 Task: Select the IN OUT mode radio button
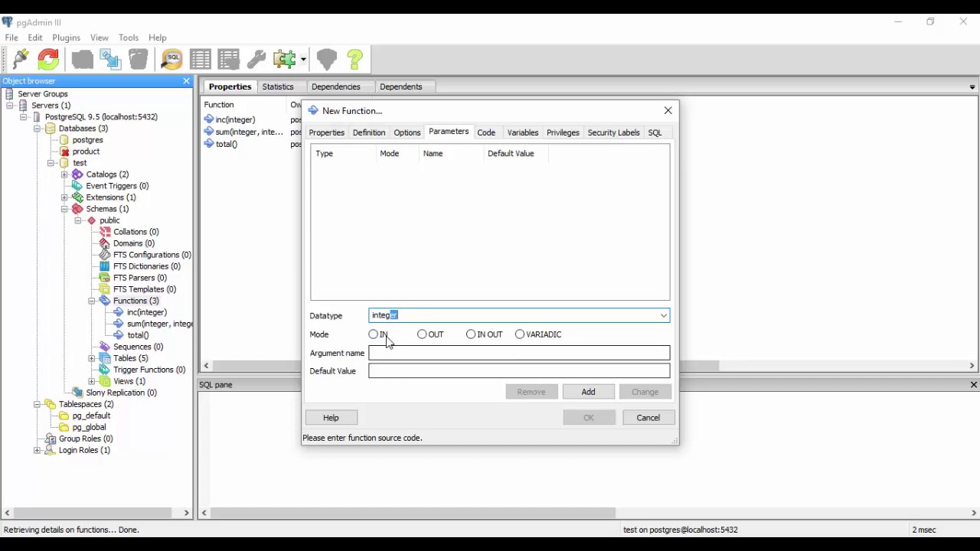pyautogui.click(x=471, y=334)
